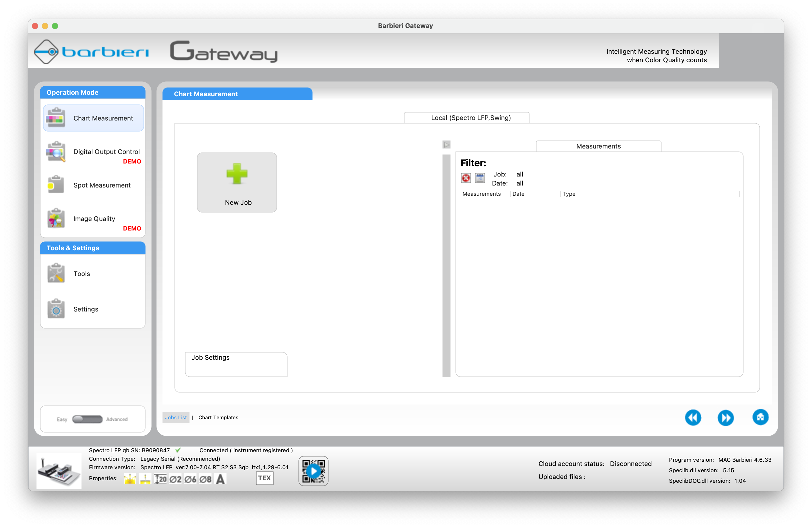Clear filter with red X icon

pyautogui.click(x=466, y=178)
